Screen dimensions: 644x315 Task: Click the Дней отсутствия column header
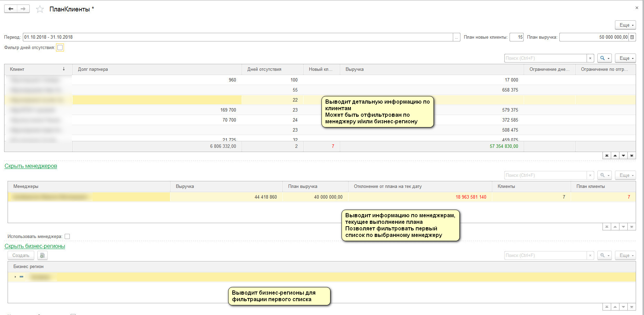pyautogui.click(x=264, y=69)
